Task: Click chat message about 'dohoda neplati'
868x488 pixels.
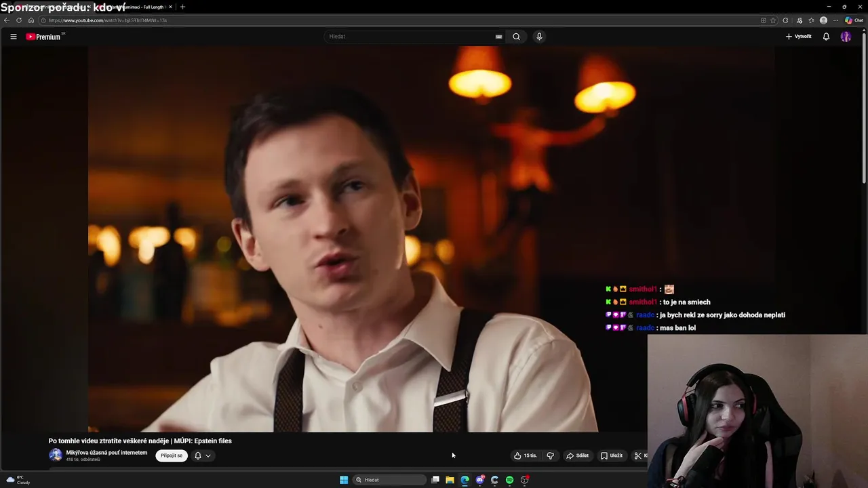Action: point(722,315)
